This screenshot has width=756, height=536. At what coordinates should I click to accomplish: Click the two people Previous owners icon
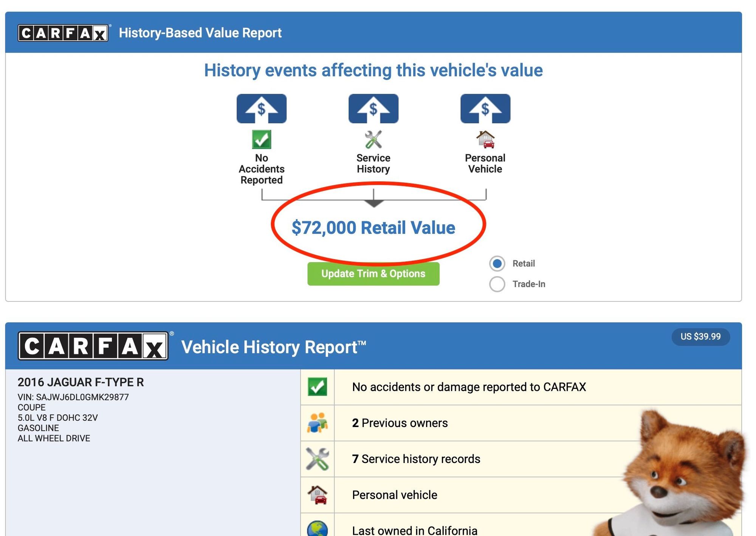coord(317,423)
